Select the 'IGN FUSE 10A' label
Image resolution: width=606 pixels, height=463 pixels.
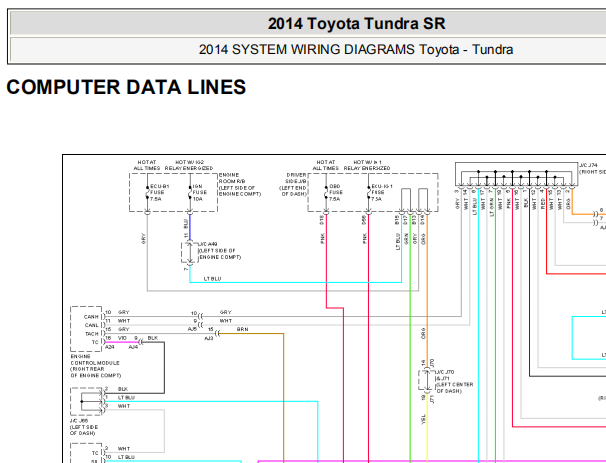(198, 192)
